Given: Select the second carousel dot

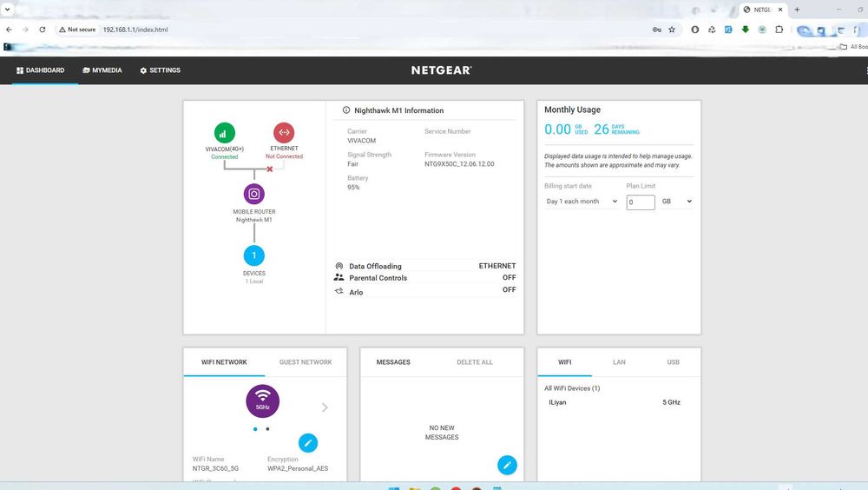Looking at the screenshot, I should point(268,429).
